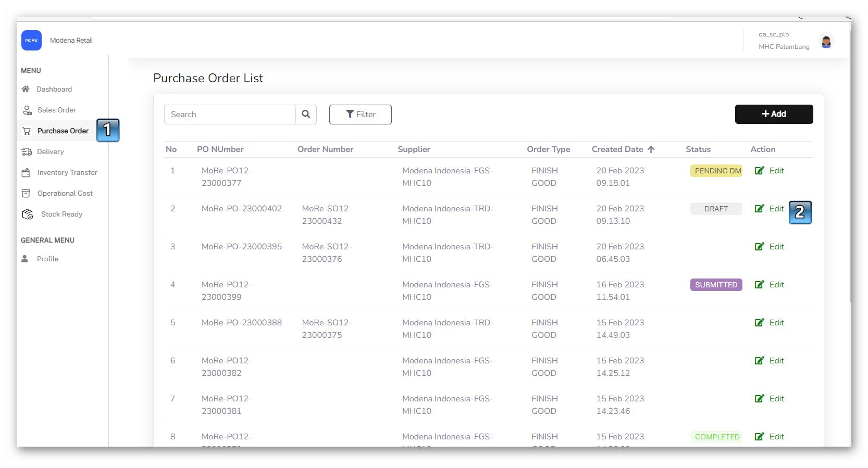
Task: Edit the SUBMITTED order row 4
Action: [770, 285]
